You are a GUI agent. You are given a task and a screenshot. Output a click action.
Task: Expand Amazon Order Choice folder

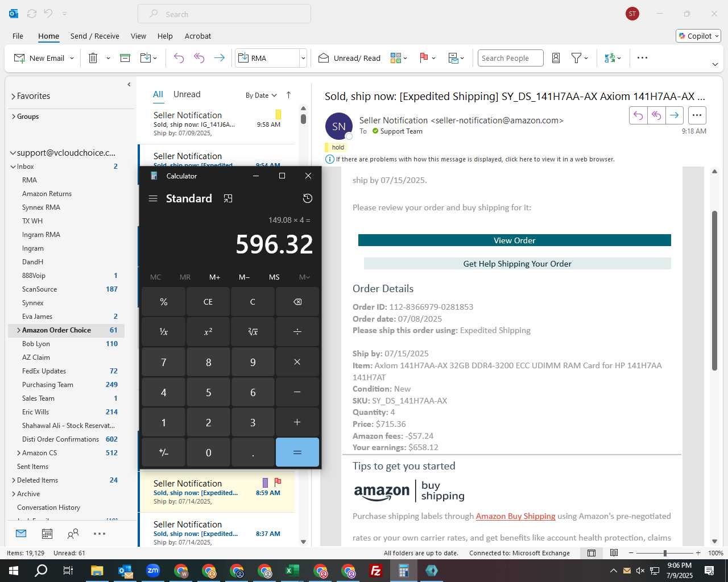tap(19, 330)
